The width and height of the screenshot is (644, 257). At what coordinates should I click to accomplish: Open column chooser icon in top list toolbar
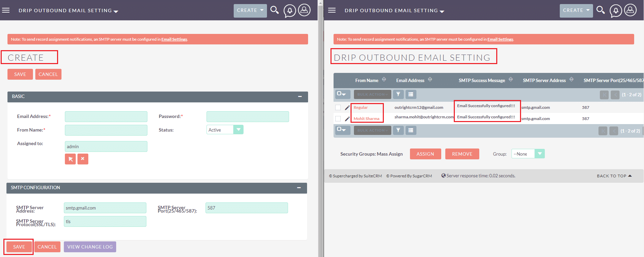(411, 94)
